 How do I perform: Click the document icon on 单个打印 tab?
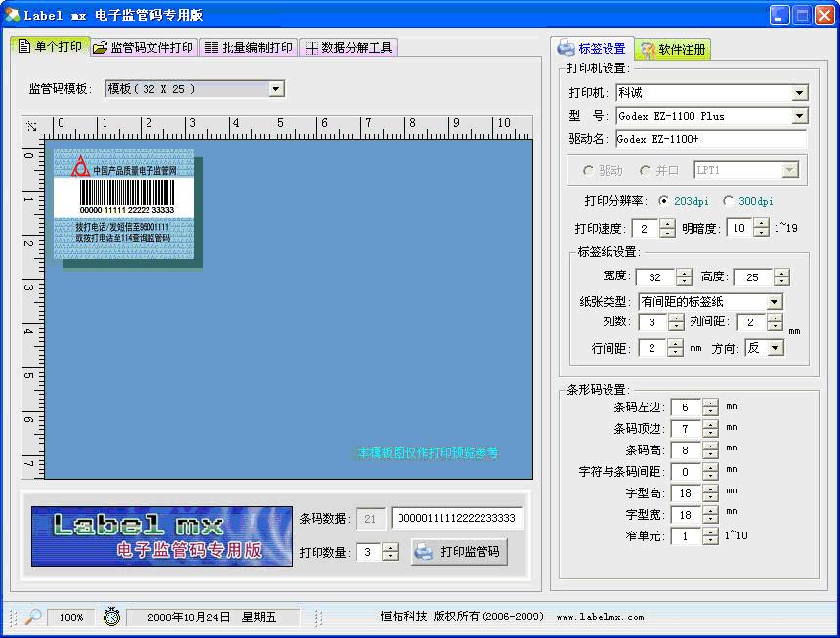[x=24, y=46]
